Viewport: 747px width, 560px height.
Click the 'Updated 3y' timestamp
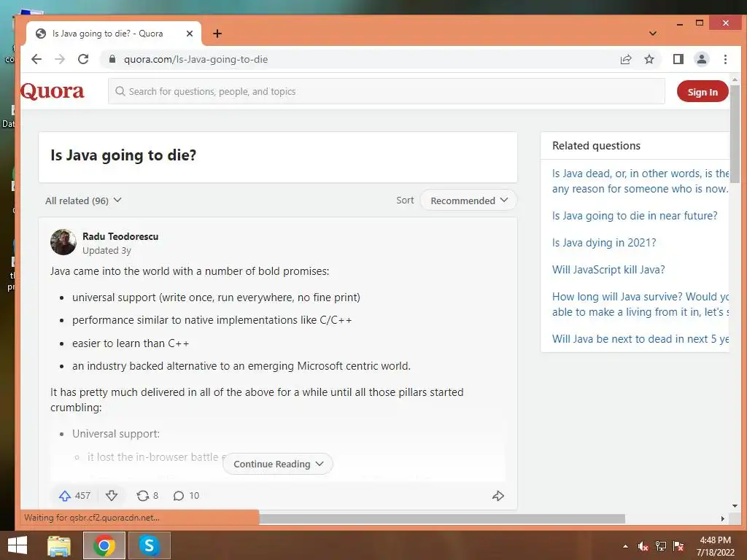pos(107,251)
